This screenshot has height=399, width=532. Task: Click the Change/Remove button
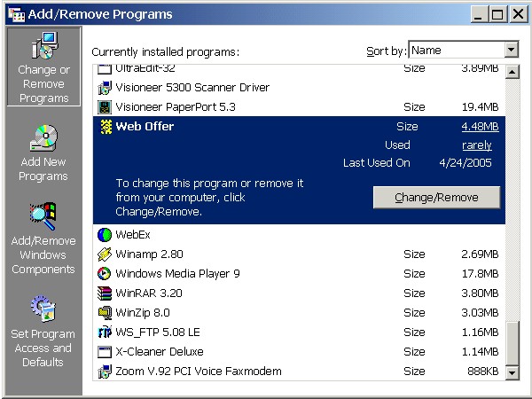[x=436, y=197]
